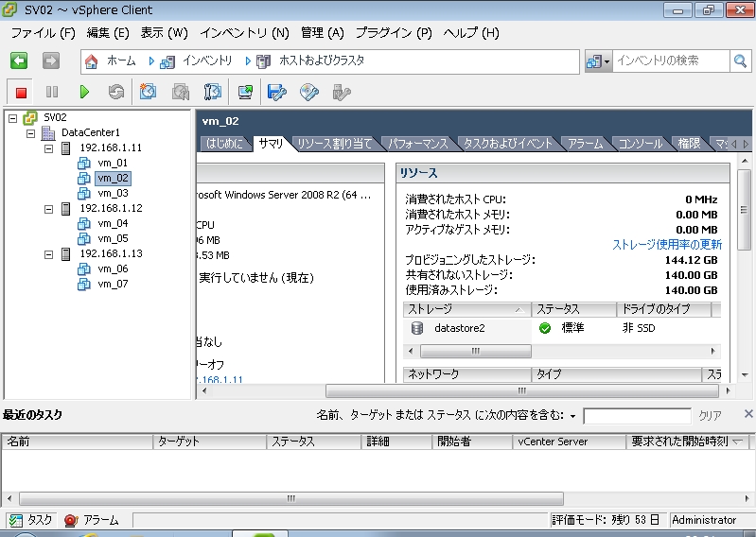Click the Reset virtual machine icon
Image resolution: width=756 pixels, height=537 pixels.
[x=116, y=92]
